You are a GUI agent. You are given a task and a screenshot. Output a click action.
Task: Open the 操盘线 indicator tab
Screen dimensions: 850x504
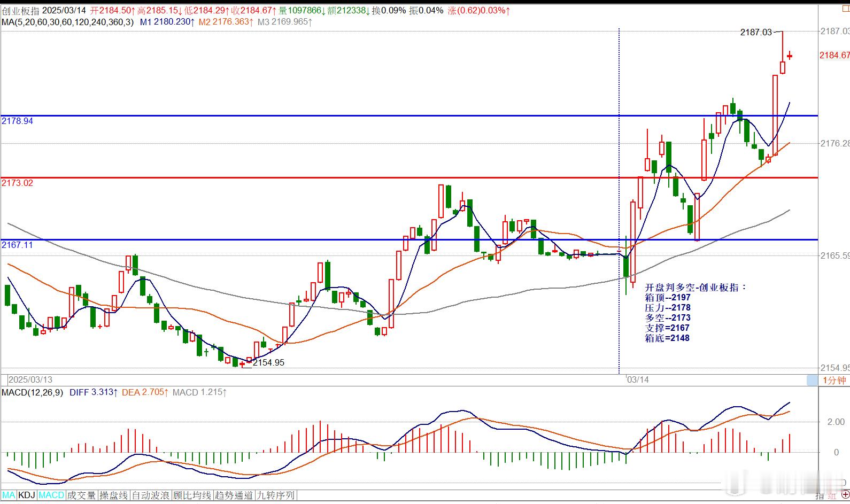tap(114, 495)
